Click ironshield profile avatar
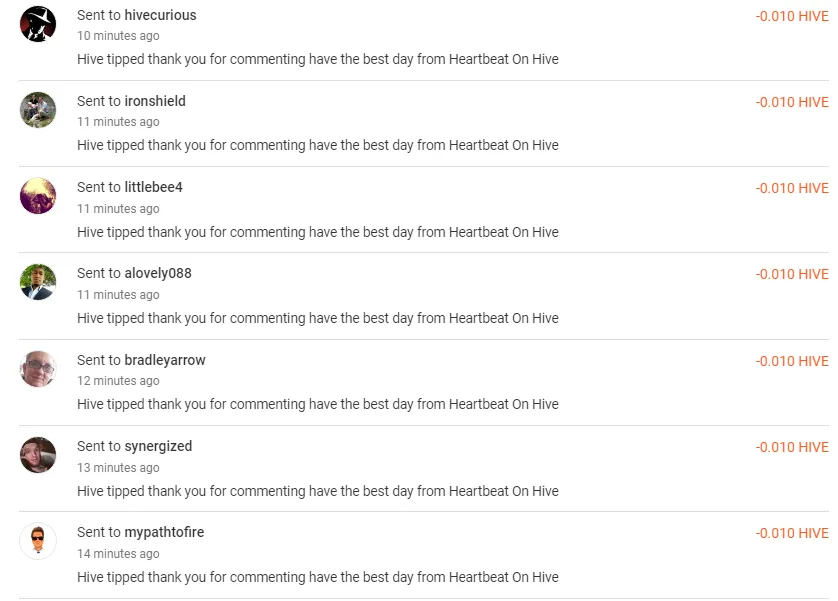 (38, 110)
